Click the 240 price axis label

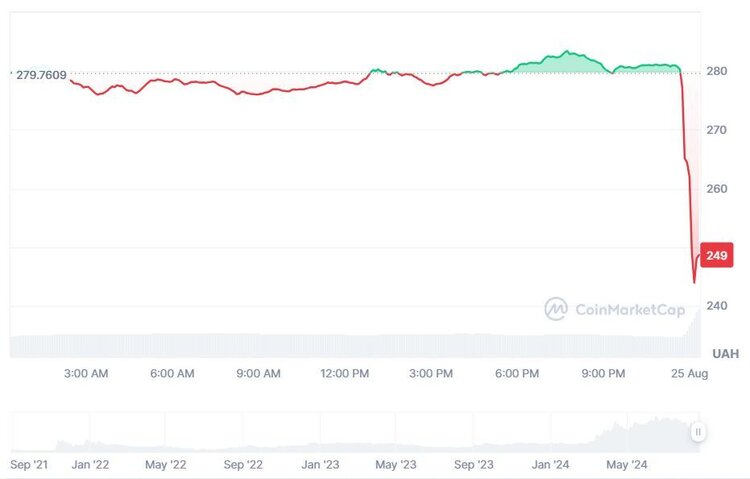[x=717, y=305]
